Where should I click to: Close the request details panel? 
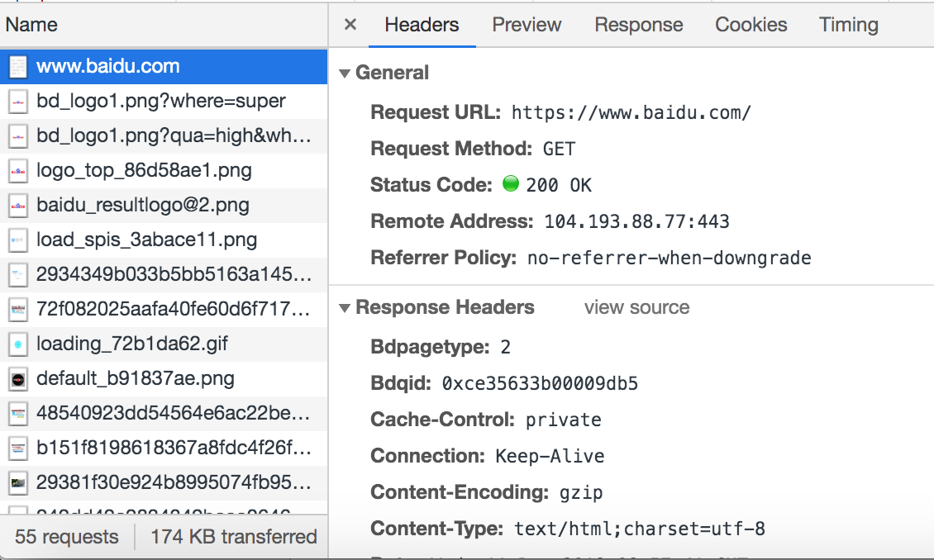pyautogui.click(x=350, y=25)
